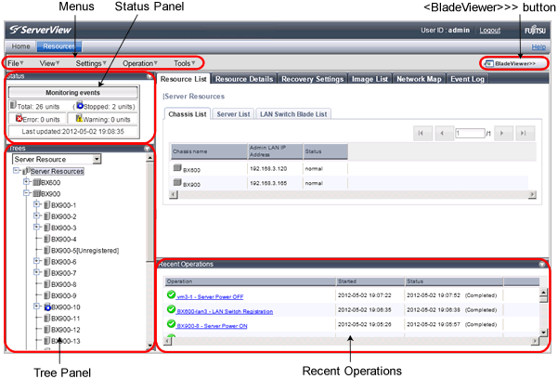Click Trees panel scrollbar down arrow

[x=149, y=345]
